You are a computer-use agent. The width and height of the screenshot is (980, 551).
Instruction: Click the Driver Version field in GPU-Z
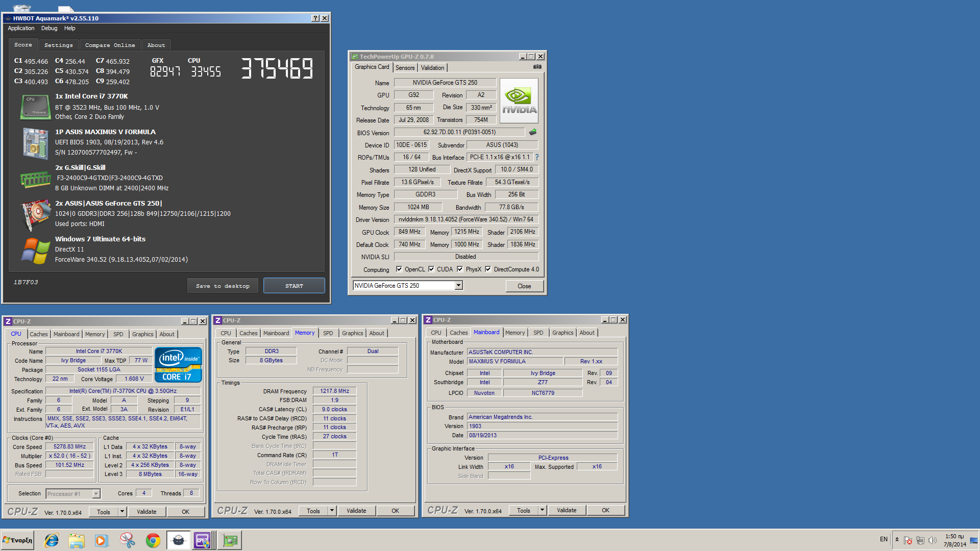[x=465, y=219]
